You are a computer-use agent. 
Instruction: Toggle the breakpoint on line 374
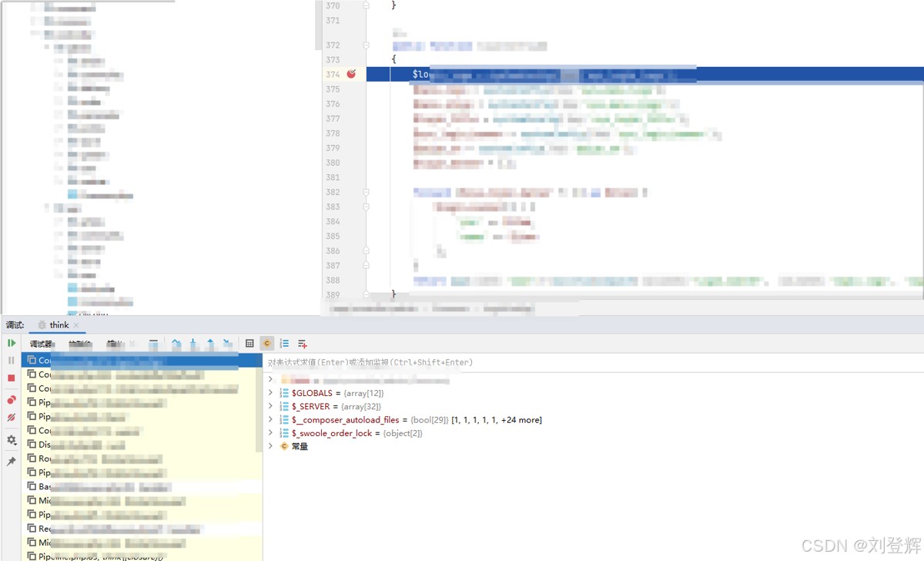tap(351, 74)
